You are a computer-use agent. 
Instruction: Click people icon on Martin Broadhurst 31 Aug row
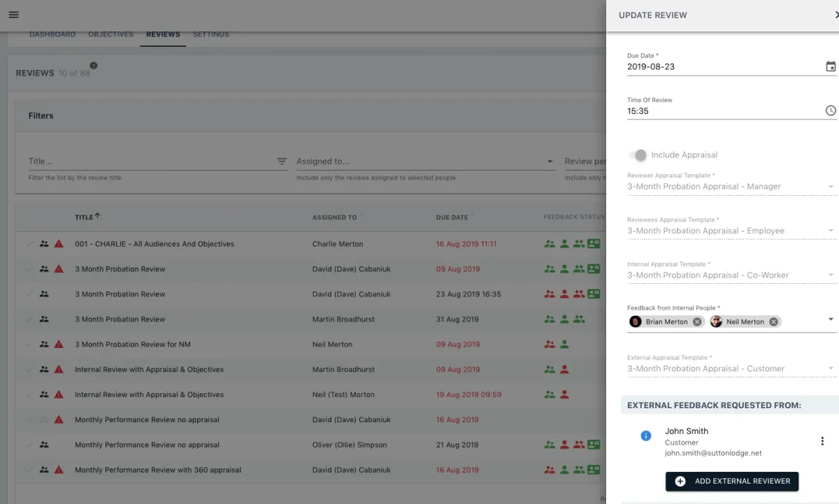[x=44, y=319]
